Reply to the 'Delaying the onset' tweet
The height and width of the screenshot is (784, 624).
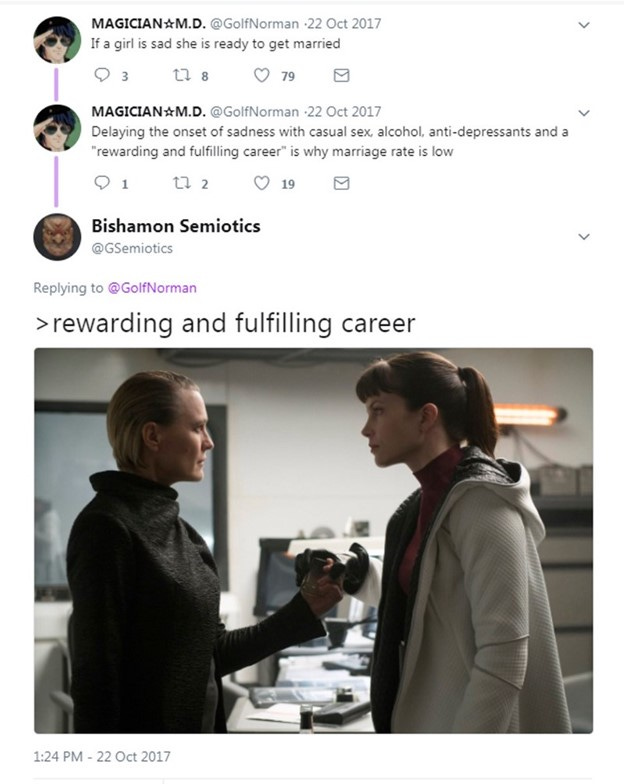[x=102, y=183]
